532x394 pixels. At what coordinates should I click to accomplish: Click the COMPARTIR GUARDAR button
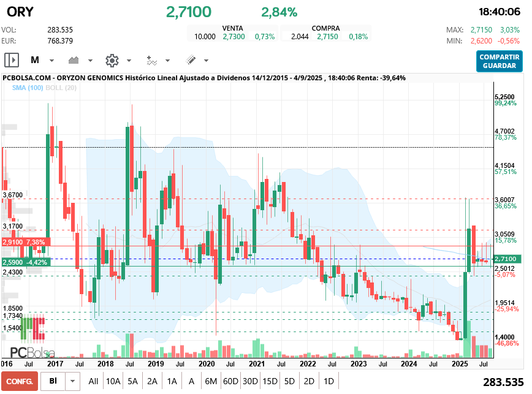pos(499,61)
